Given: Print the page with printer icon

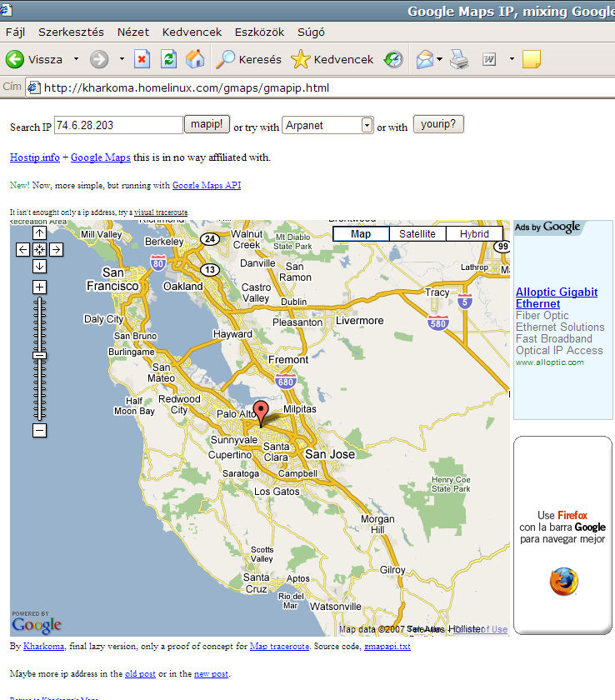Looking at the screenshot, I should [459, 59].
